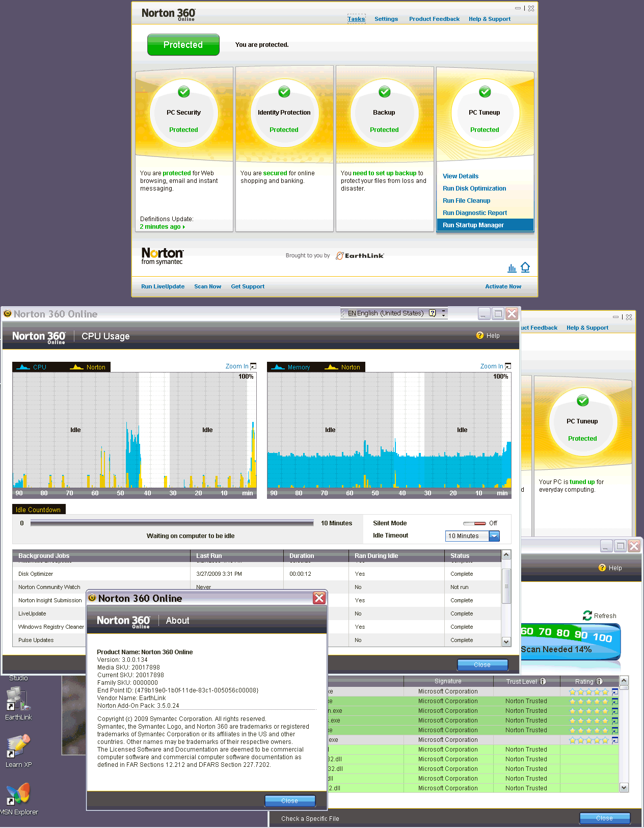Click the home icon in Norton main window

point(525,268)
